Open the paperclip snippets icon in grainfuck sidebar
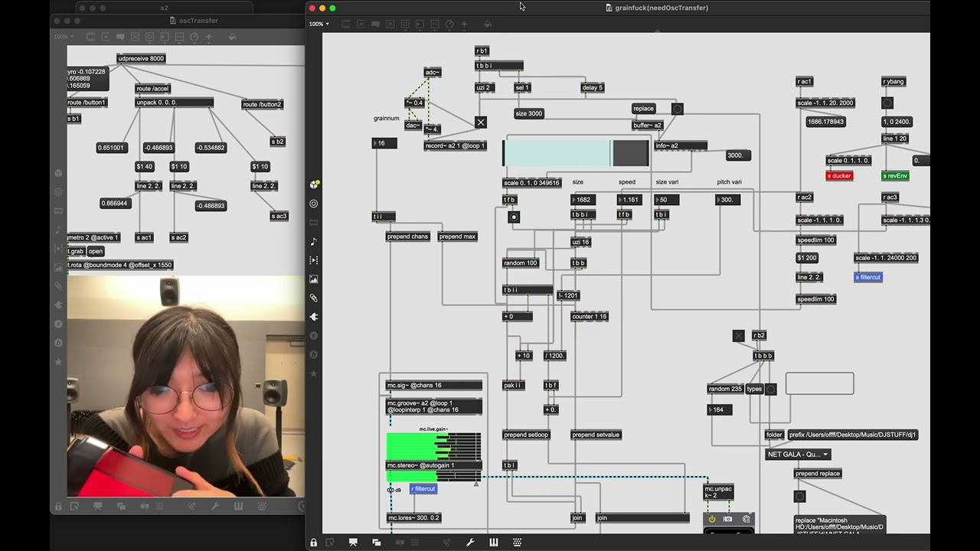Viewport: 980px width, 551px height. click(314, 298)
